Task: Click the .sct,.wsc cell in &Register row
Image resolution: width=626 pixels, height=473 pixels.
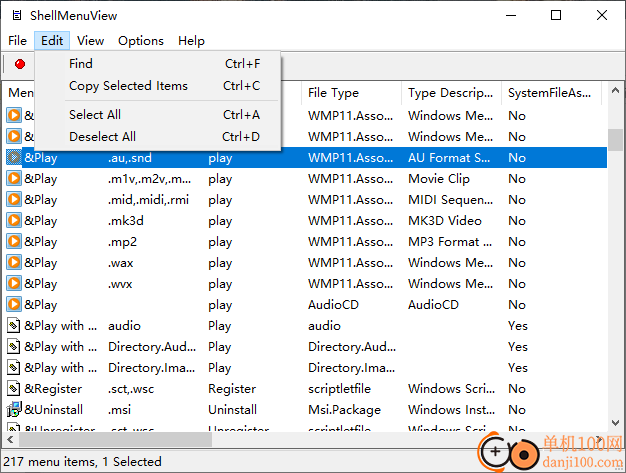Action: click(x=131, y=389)
